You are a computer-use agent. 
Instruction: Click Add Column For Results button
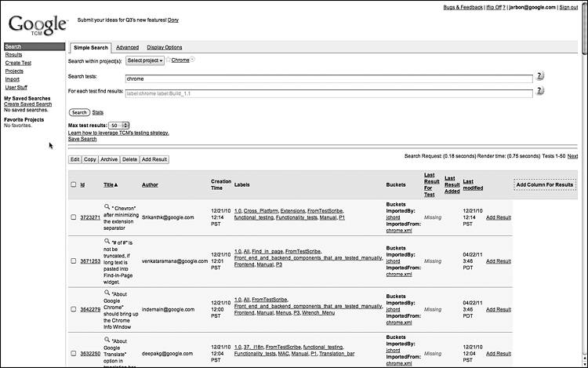coord(545,184)
